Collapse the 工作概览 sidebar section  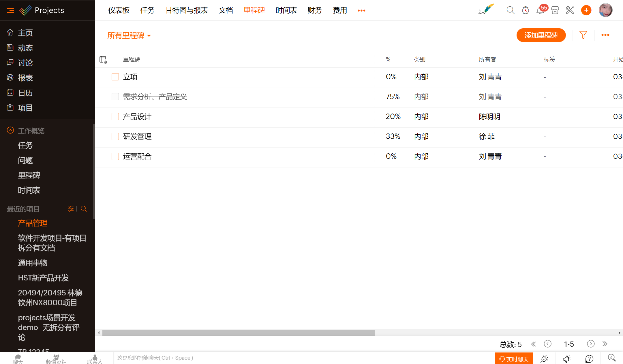[x=10, y=131]
